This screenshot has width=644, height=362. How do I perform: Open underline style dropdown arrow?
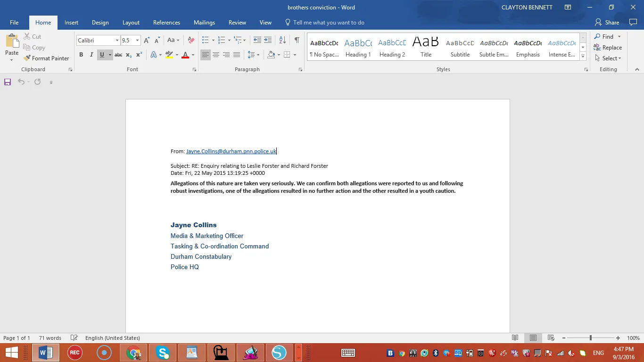click(110, 55)
